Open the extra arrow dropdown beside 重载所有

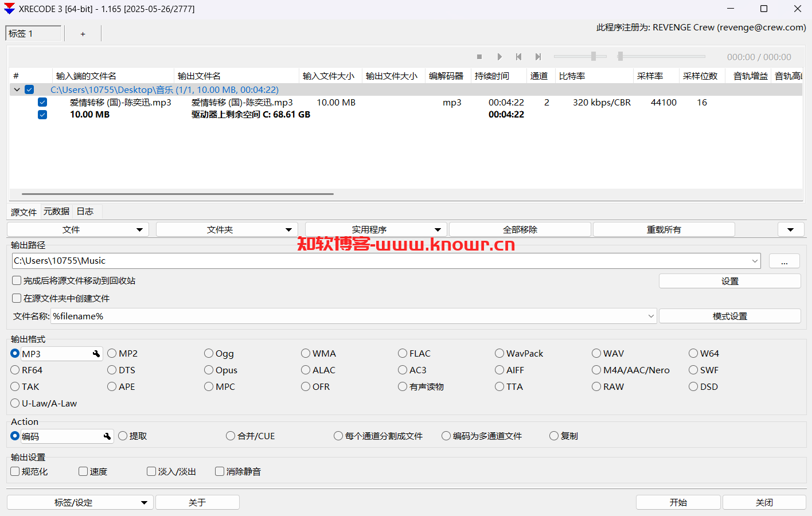[x=791, y=229]
